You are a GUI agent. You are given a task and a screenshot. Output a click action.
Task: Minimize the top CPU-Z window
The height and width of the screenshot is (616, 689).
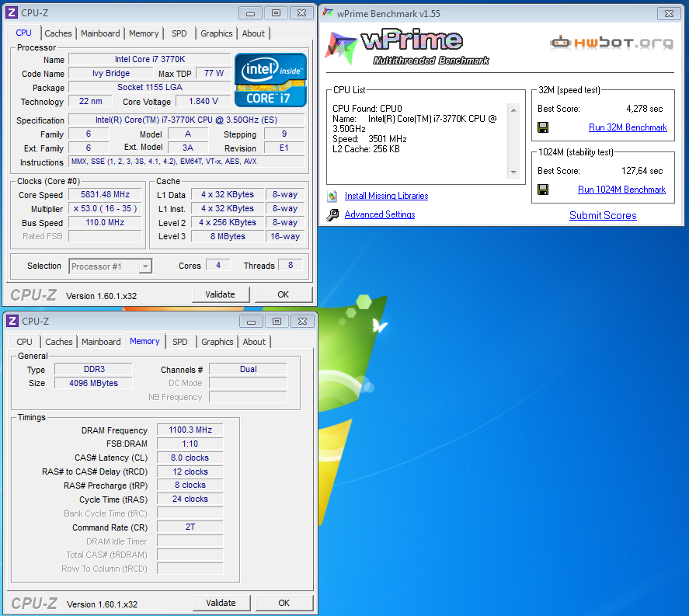[250, 13]
